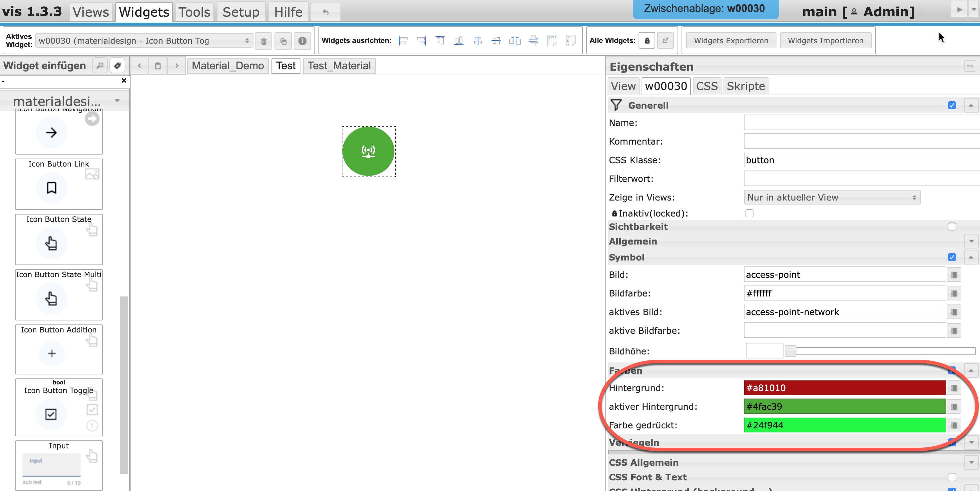980x491 pixels.
Task: Enable the Inaktiv(locked) checkbox
Action: pos(749,214)
